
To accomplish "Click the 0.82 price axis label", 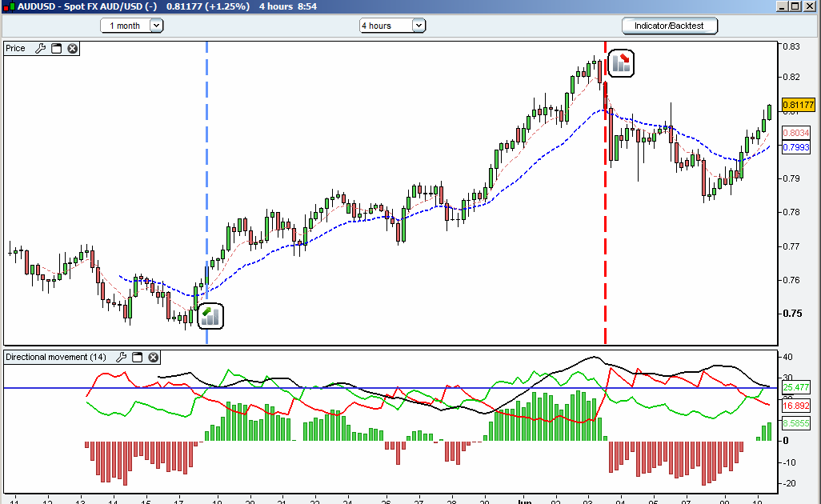I will (791, 78).
